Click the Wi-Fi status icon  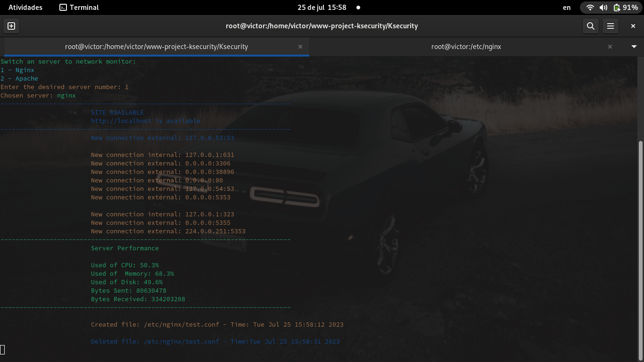click(590, 8)
